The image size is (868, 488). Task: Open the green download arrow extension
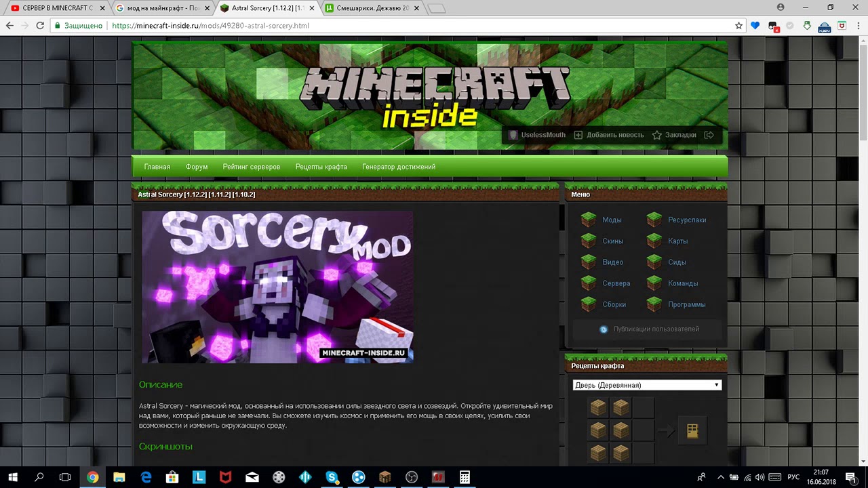807,26
